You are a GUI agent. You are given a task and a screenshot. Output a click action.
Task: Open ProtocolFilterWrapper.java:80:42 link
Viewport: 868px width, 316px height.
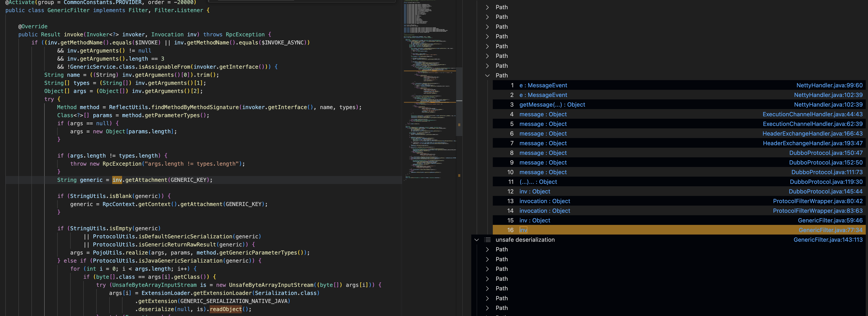tap(818, 202)
